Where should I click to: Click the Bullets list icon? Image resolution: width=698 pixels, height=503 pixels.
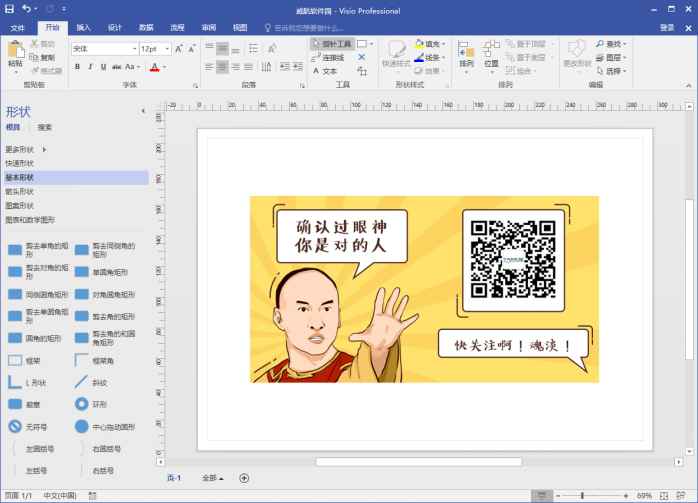[x=254, y=48]
